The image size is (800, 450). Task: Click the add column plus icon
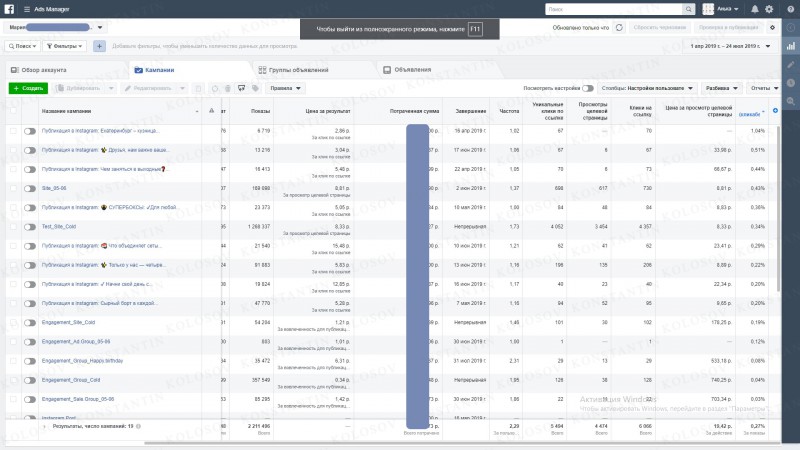[x=776, y=110]
